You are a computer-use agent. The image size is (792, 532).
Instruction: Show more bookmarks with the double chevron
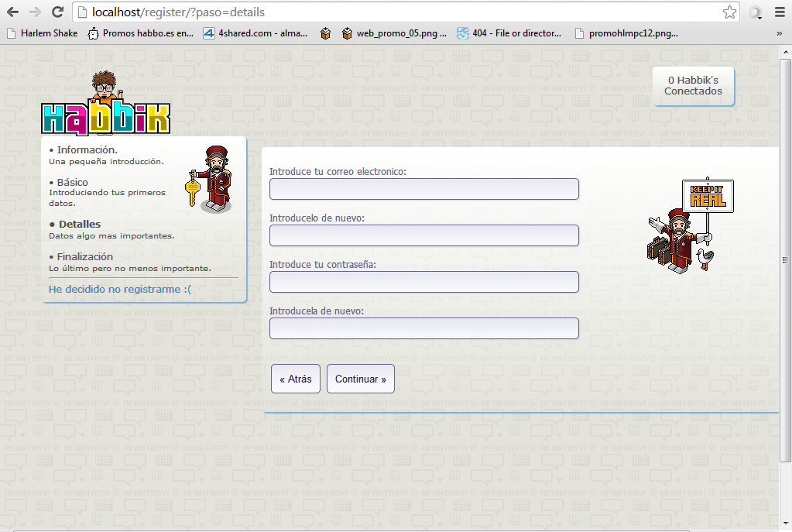779,33
